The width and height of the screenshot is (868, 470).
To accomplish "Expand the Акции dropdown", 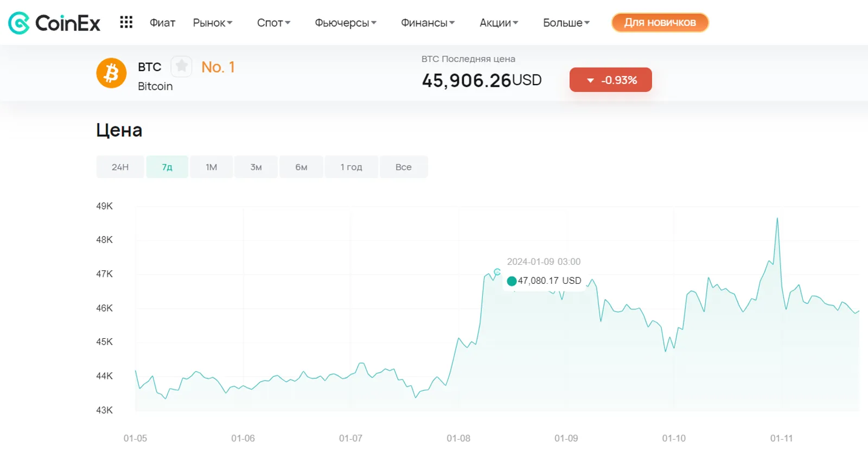I will tap(499, 23).
